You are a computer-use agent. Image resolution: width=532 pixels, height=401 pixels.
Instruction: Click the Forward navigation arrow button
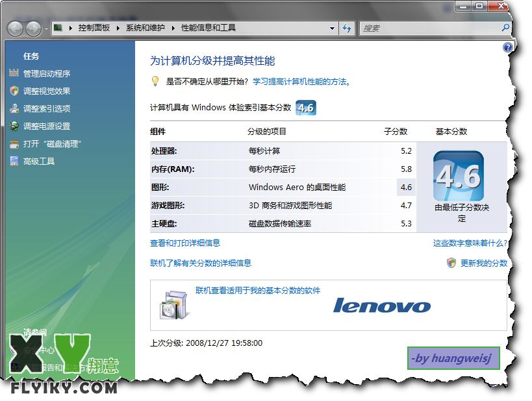(33, 29)
